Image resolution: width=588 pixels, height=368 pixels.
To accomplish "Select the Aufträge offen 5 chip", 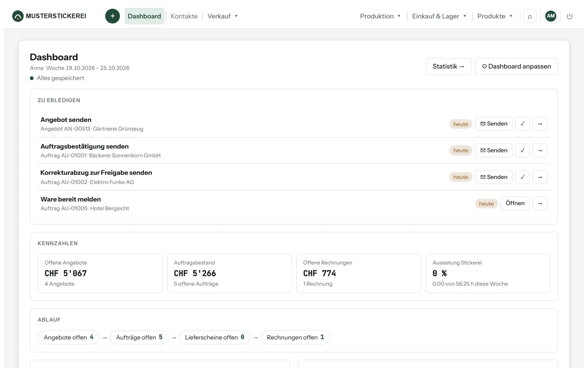I will [x=139, y=337].
